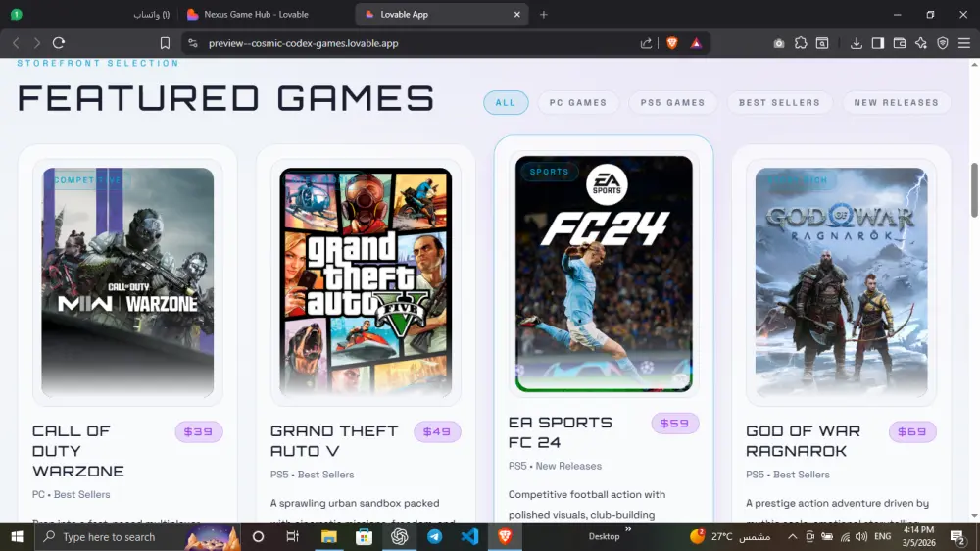980x551 pixels.
Task: Click the FEATURED GAMES heading
Action: tap(225, 98)
